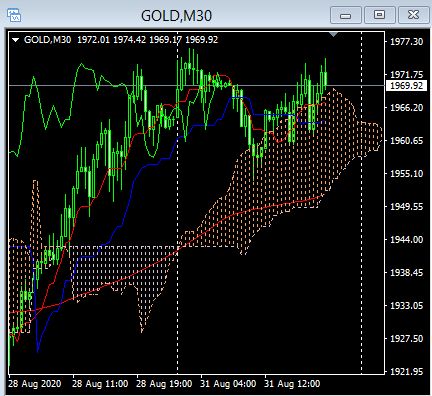432x396 pixels.
Task: Click the 28 Aug 19:00 time label
Action: (x=164, y=384)
